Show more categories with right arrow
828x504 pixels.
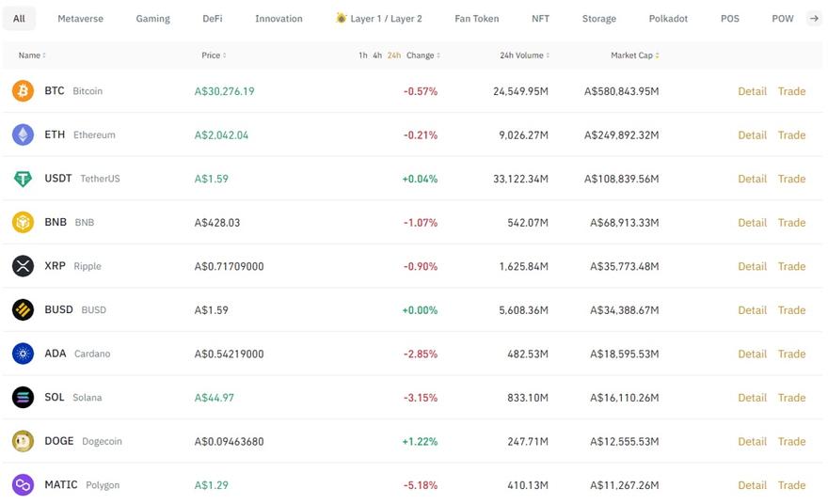[814, 19]
